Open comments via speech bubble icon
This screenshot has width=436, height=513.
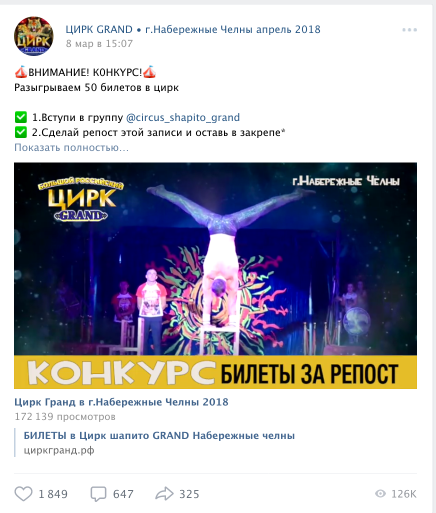(98, 494)
